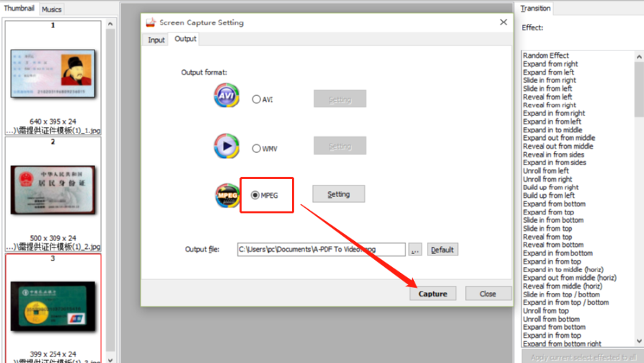Open the Musics tab
This screenshot has height=363, width=644.
click(51, 9)
